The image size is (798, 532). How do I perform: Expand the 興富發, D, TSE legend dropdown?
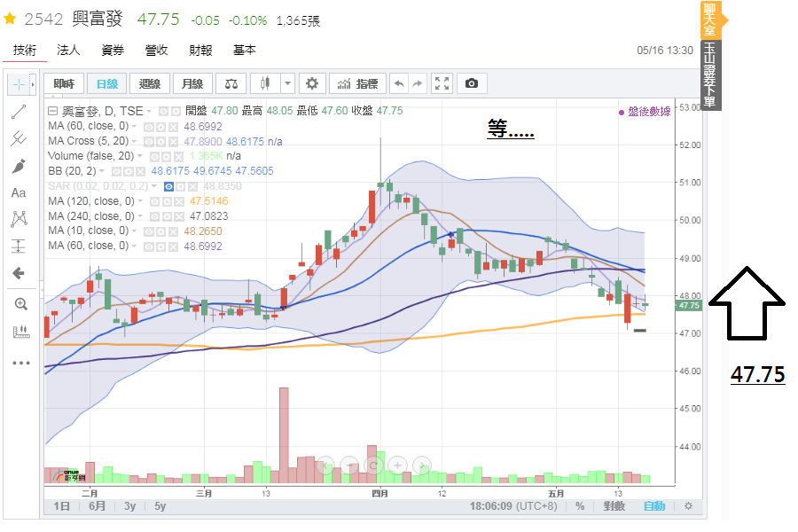click(149, 111)
